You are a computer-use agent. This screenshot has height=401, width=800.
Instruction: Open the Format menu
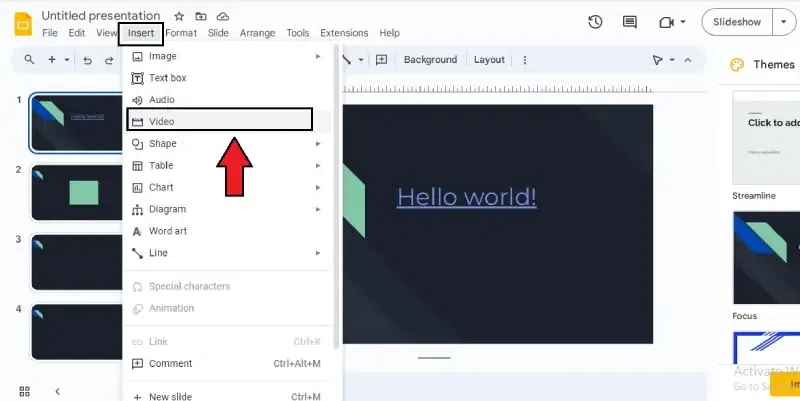[x=181, y=33]
